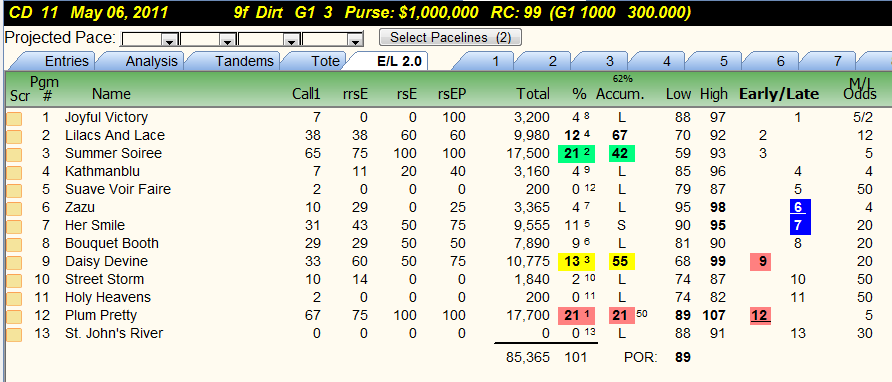892x382 pixels.
Task: Click the Early/Late column header
Action: pyautogui.click(x=779, y=94)
